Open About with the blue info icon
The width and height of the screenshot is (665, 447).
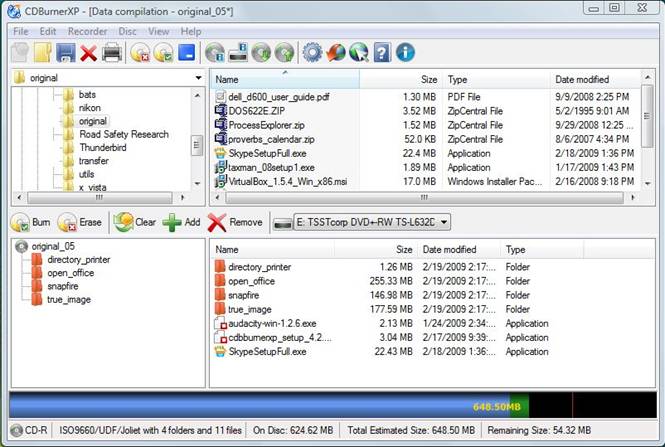pyautogui.click(x=405, y=53)
